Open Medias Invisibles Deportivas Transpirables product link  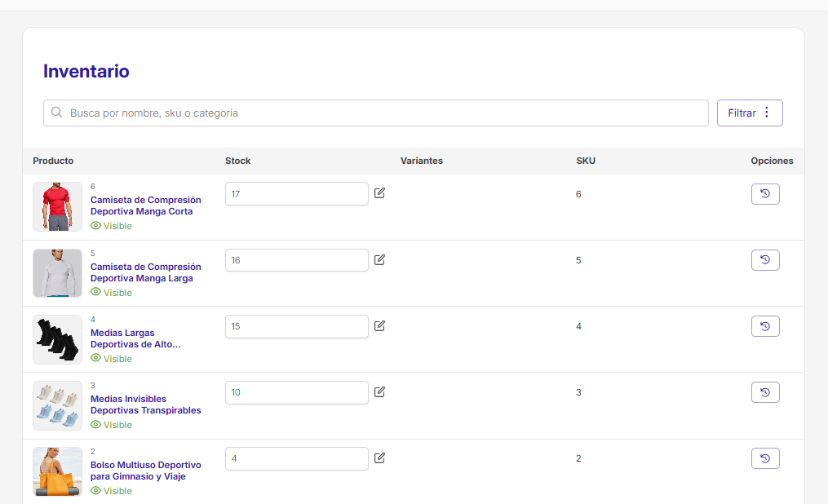pos(145,405)
